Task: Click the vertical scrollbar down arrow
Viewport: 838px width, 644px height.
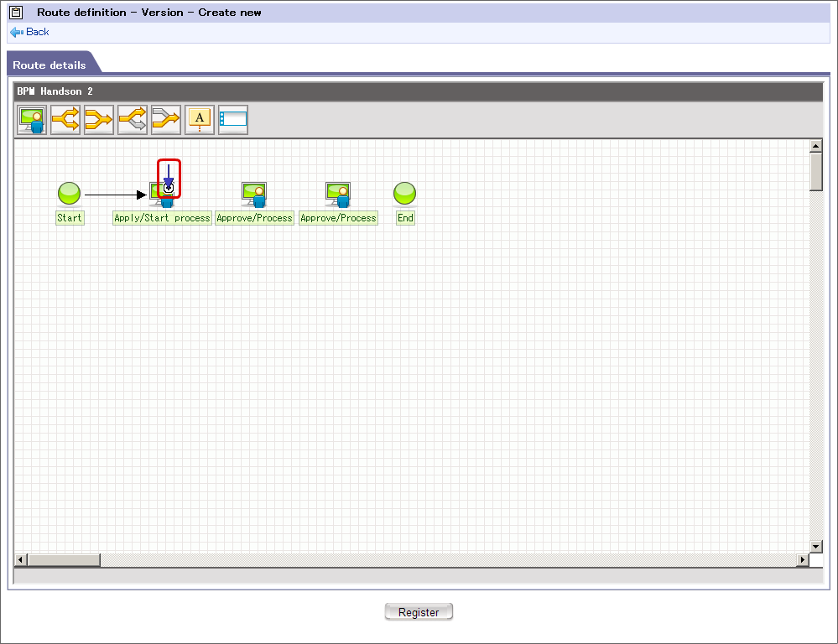Action: (815, 546)
